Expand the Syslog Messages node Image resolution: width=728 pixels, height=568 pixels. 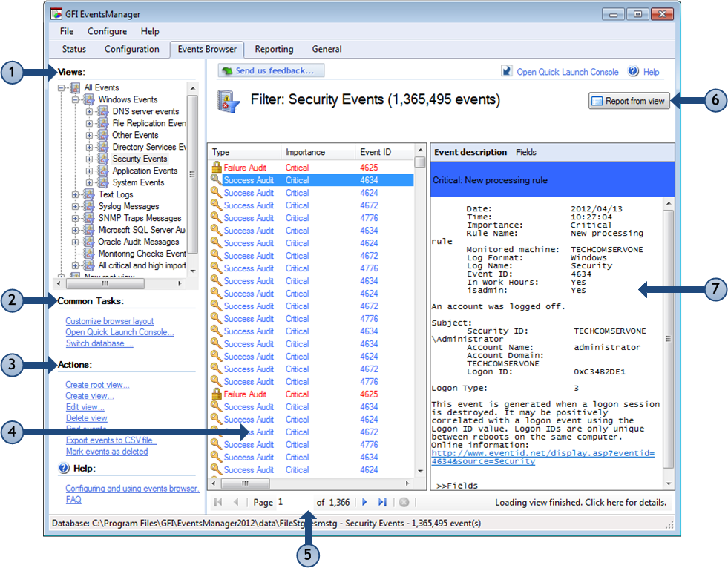click(x=75, y=206)
